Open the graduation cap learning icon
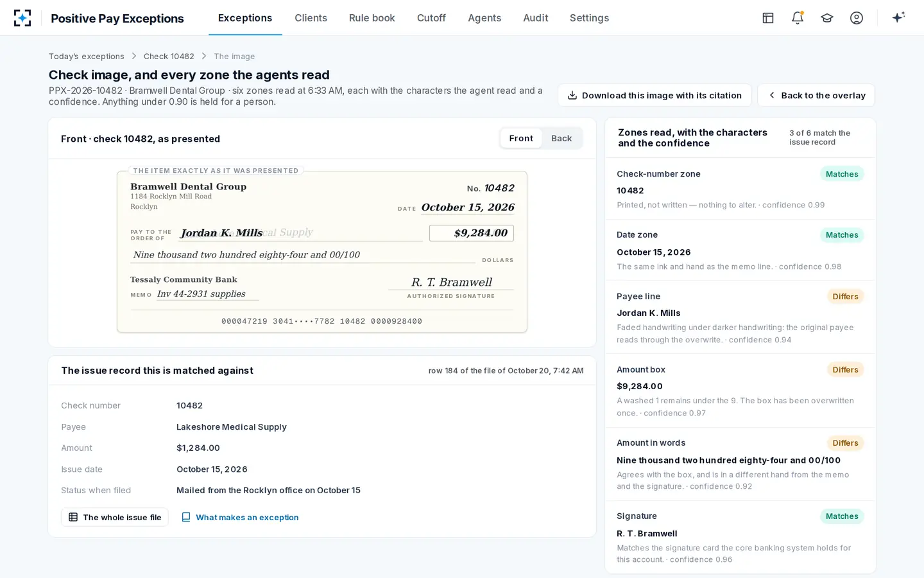Screen dimensions: 924x578 (827, 18)
